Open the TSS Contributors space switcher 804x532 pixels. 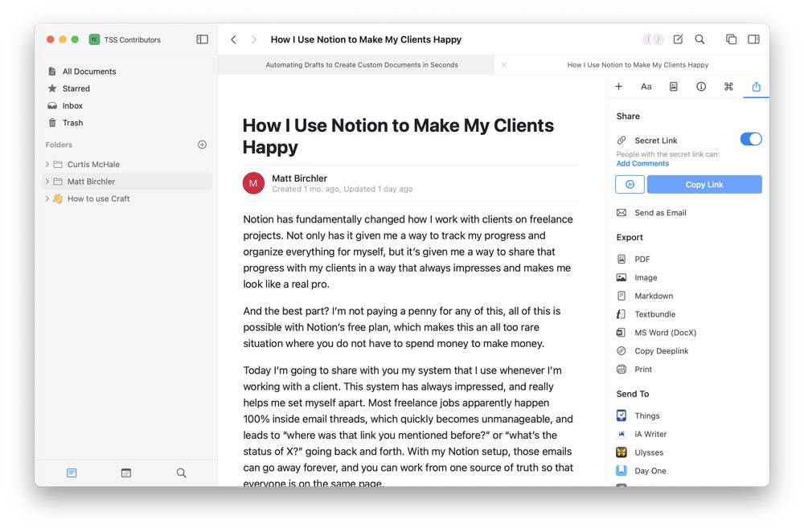(125, 39)
